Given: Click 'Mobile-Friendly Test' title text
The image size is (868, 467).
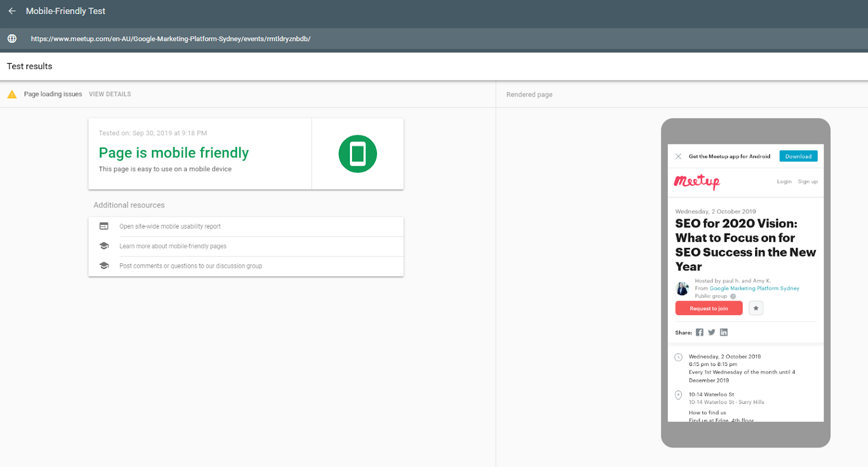Looking at the screenshot, I should click(x=66, y=11).
